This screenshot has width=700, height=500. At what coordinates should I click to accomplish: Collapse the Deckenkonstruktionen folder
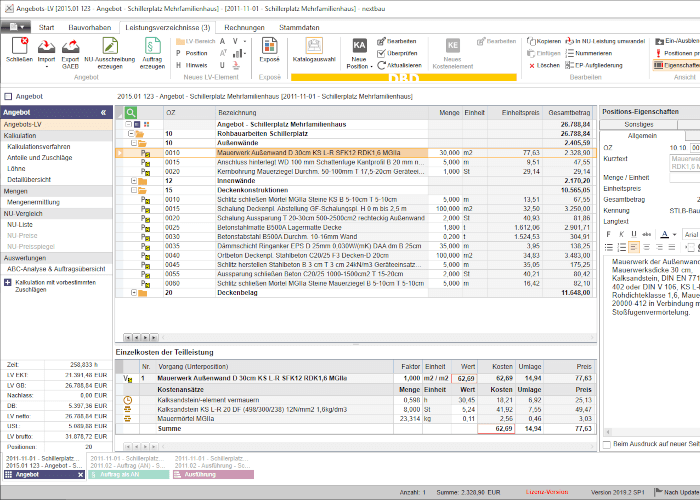click(133, 190)
